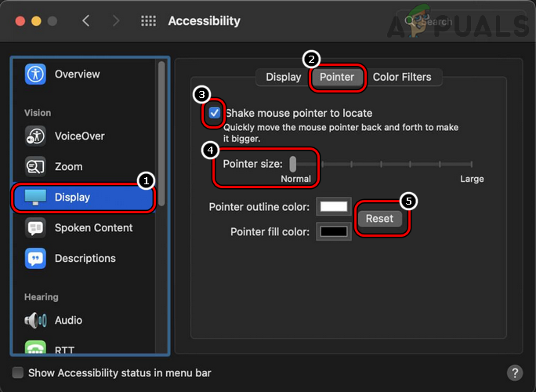Click the help question mark button
The image size is (536, 392).
click(x=515, y=372)
